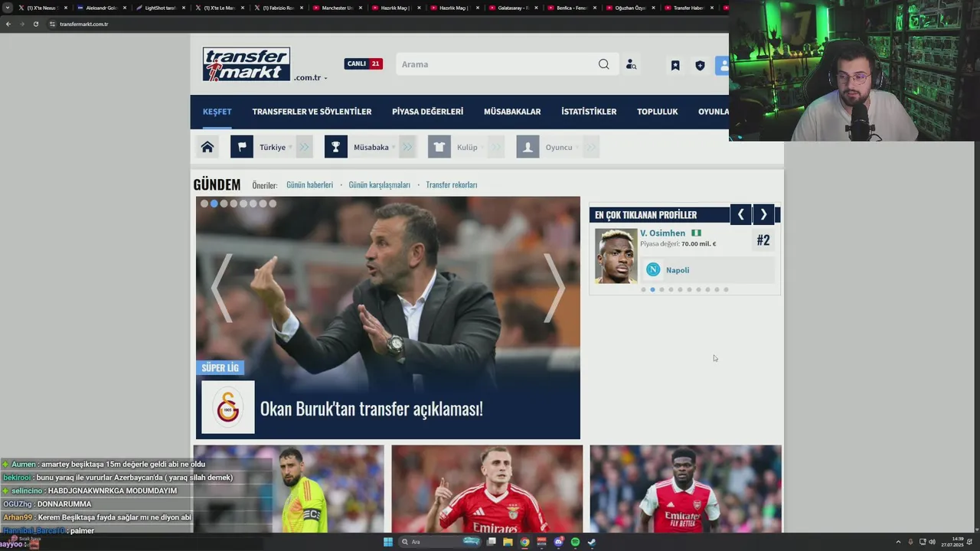Image resolution: width=980 pixels, height=551 pixels.
Task: Open the Windows Start button
Action: coord(388,542)
